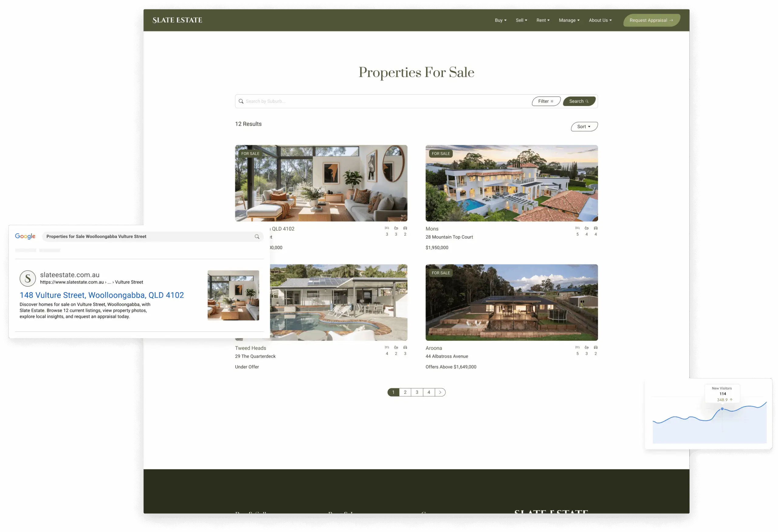Click 44 Albatross Avenue address

pos(446,356)
